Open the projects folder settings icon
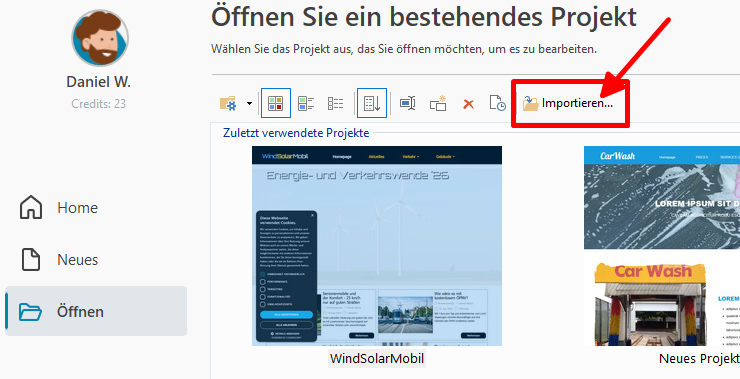The image size is (740, 379). 228,103
